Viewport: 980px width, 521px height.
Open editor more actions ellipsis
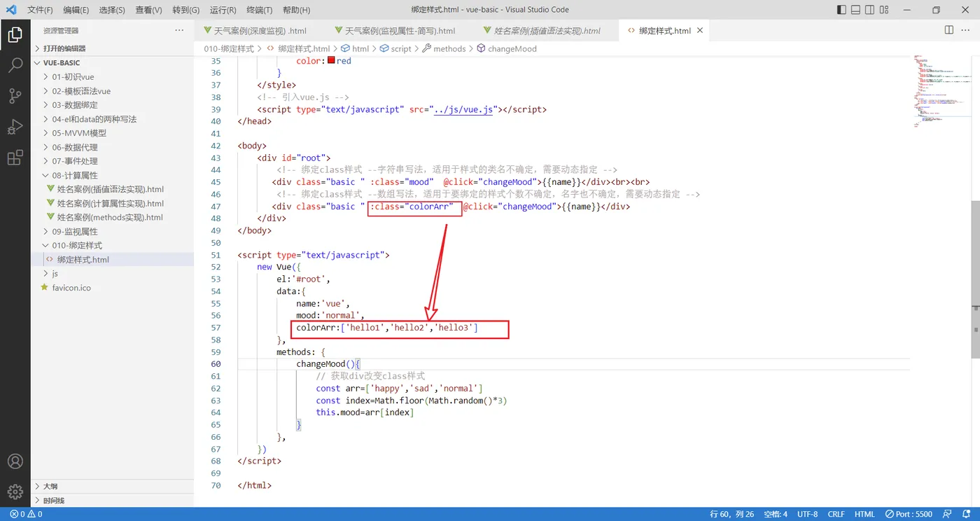pos(967,30)
